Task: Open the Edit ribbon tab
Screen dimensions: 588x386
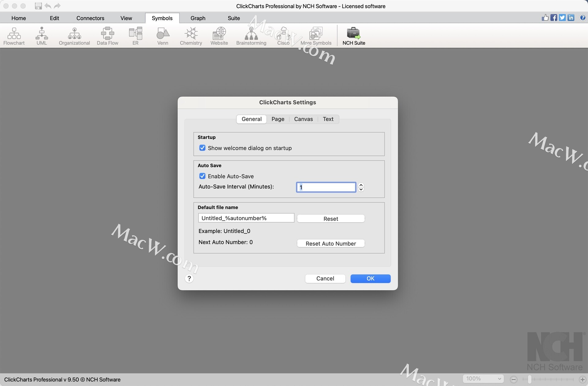Action: coord(55,18)
